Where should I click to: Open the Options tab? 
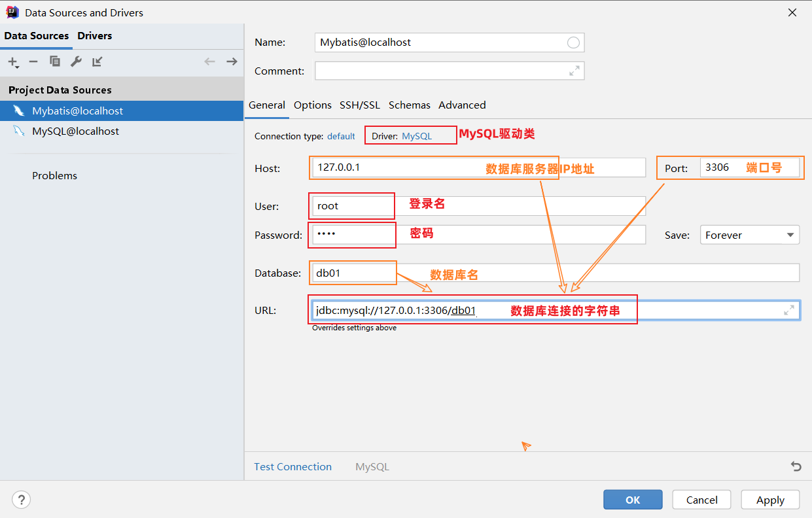tap(313, 105)
